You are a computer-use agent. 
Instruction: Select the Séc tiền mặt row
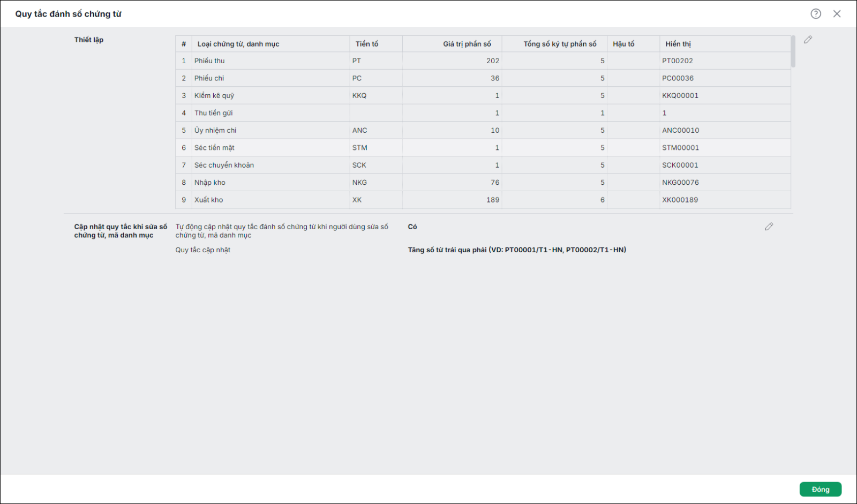[x=483, y=148]
